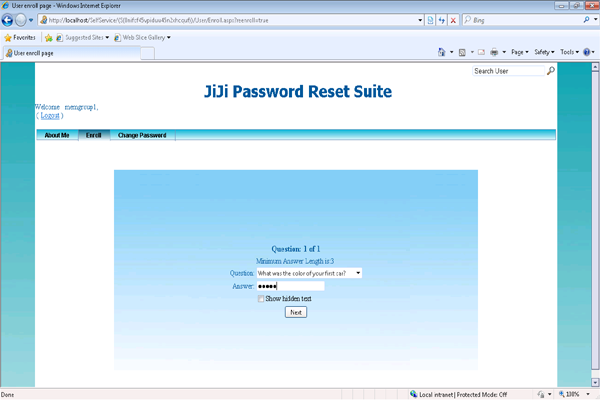Click the browser Forward arrow button
Image resolution: width=600 pixels, height=400 pixels.
tap(21, 20)
